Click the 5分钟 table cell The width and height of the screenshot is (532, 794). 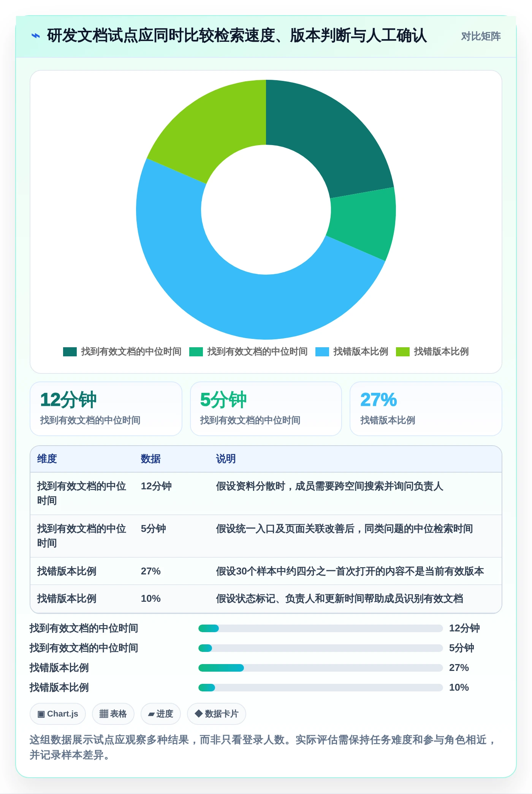coord(154,529)
